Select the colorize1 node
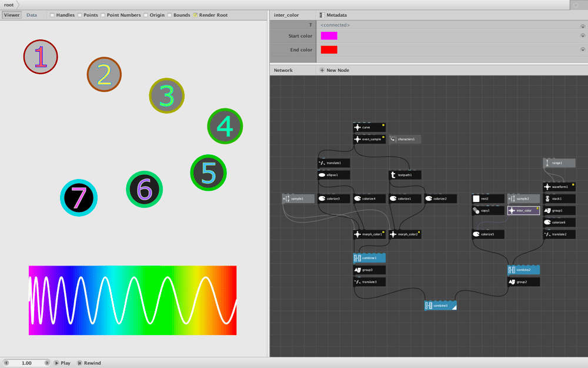Viewport: 588px width, 368px height. (405, 198)
